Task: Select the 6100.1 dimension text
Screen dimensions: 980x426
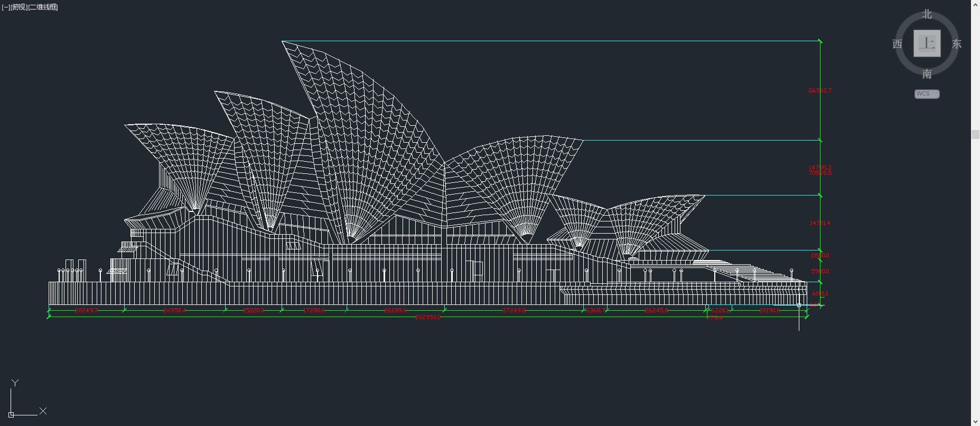Action: pyautogui.click(x=820, y=293)
